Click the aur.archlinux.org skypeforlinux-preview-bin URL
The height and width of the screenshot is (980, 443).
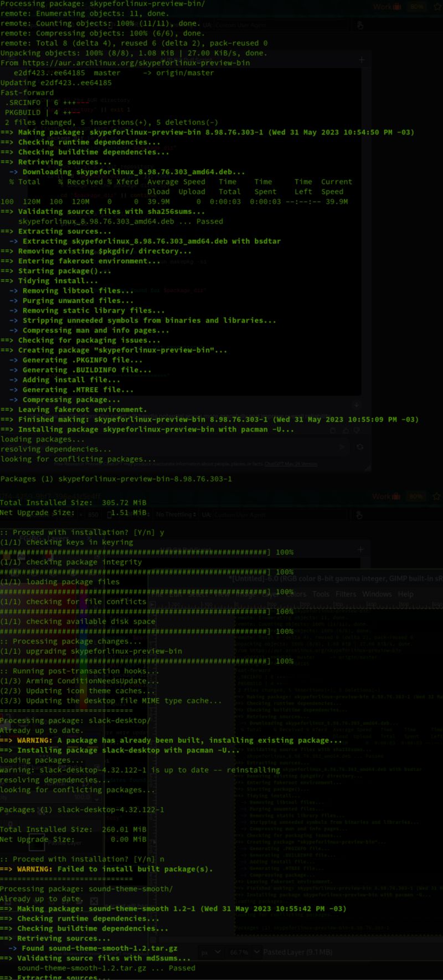tap(136, 63)
